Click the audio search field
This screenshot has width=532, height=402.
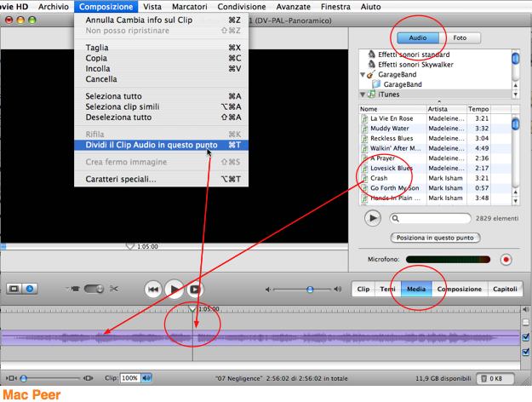pos(430,218)
